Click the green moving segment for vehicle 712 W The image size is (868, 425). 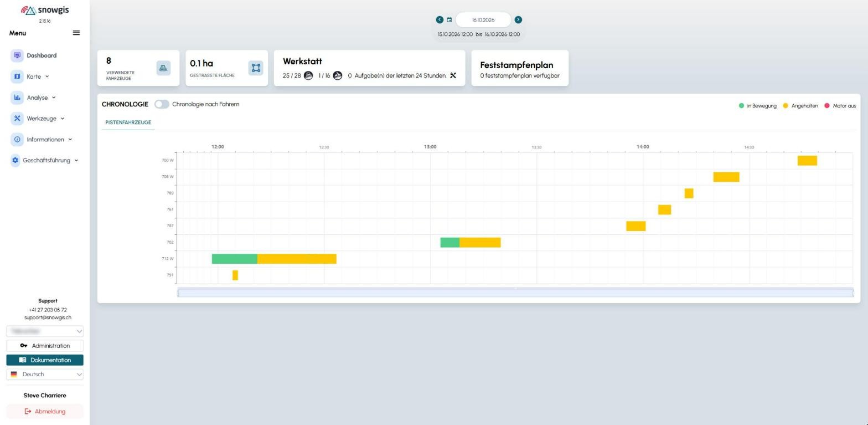(x=235, y=259)
